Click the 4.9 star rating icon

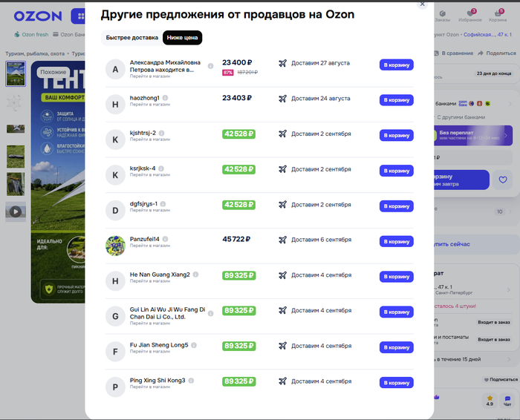pyautogui.click(x=490, y=401)
